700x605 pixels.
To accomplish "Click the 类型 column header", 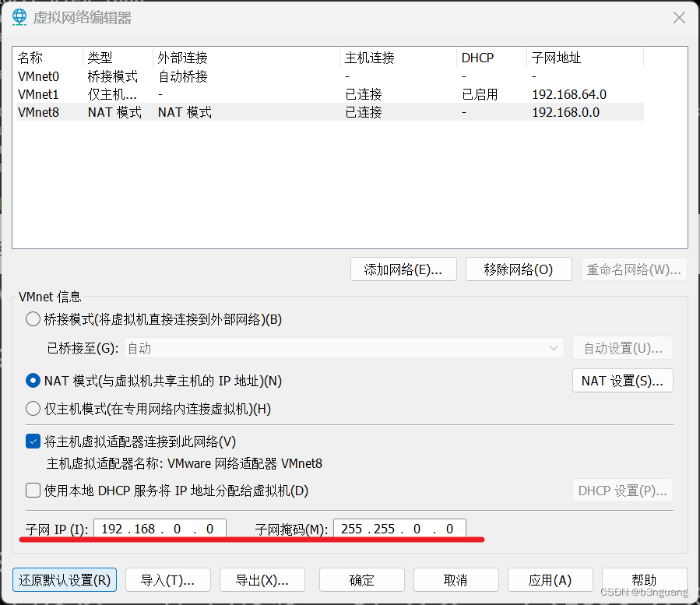I will (118, 58).
